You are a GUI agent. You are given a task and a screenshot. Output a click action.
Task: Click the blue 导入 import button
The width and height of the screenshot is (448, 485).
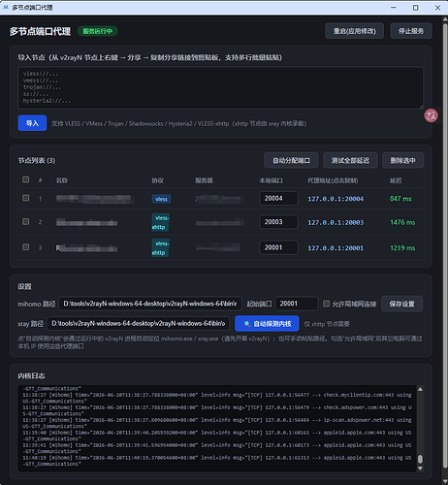tap(32, 123)
